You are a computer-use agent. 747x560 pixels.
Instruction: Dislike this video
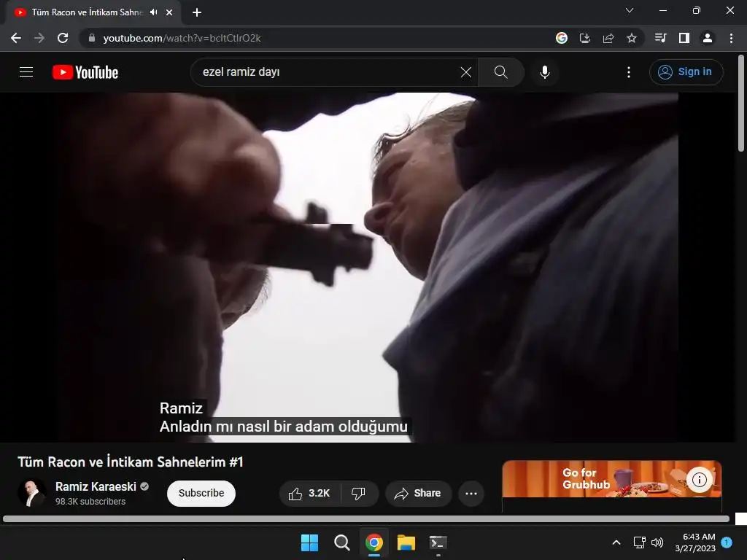[x=359, y=494]
